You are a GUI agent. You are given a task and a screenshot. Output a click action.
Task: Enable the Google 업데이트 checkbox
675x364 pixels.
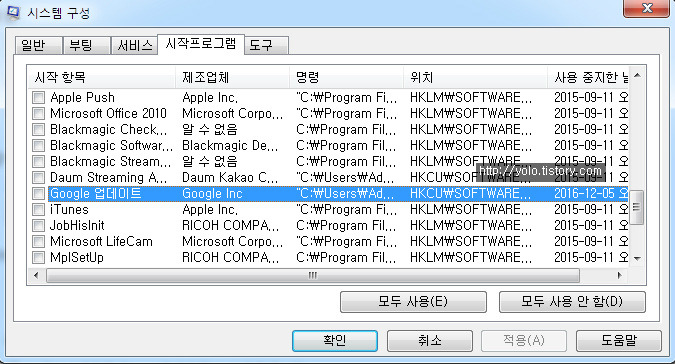coord(39,194)
